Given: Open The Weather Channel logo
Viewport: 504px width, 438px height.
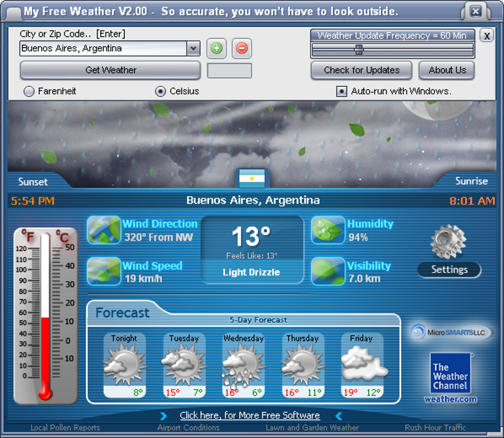Looking at the screenshot, I should tap(450, 373).
